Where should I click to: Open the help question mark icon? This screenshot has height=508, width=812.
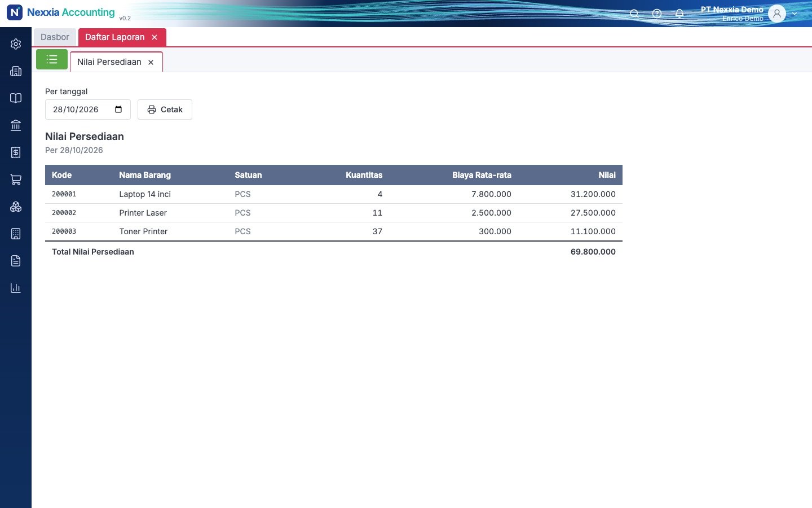657,14
